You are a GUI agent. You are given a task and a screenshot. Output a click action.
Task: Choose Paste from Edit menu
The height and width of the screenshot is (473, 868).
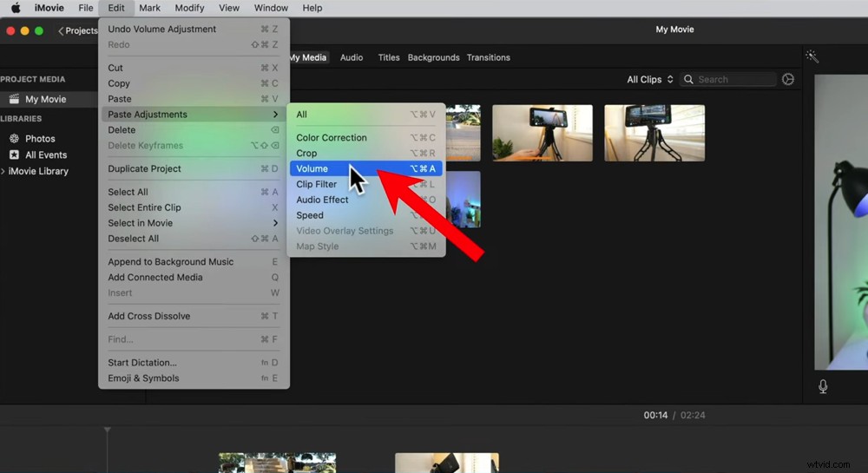[x=194, y=98]
